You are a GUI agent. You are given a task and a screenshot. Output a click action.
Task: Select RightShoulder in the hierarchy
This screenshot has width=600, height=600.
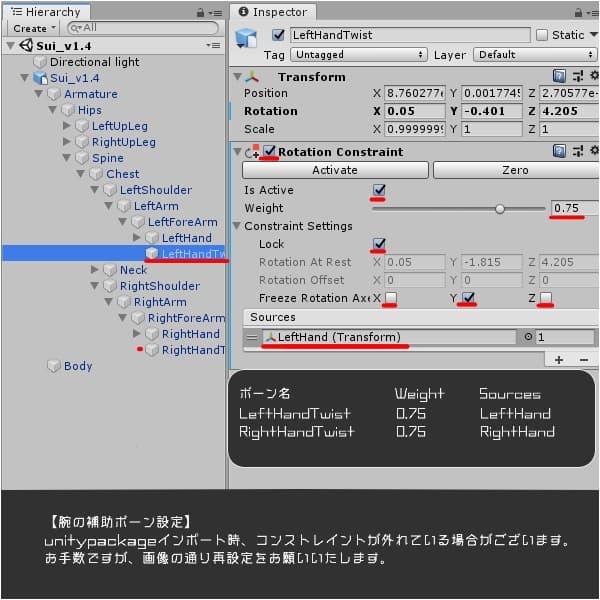coord(160,285)
